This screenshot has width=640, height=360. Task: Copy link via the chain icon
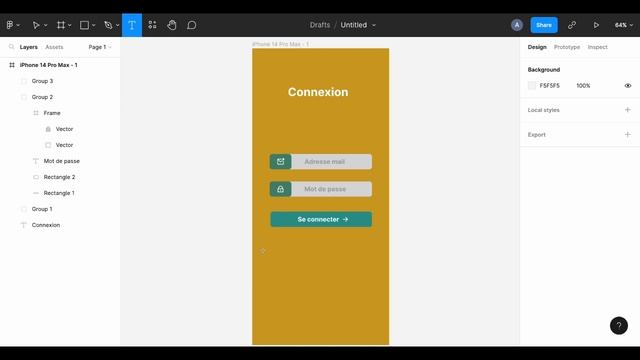coord(572,25)
